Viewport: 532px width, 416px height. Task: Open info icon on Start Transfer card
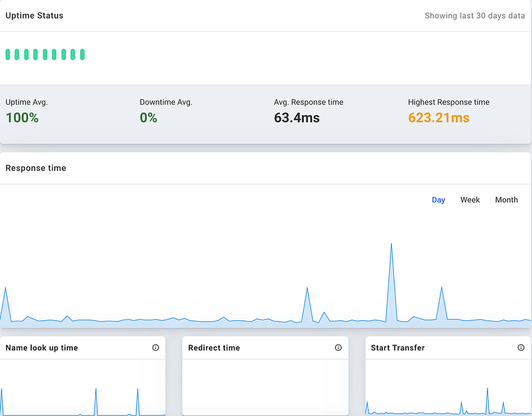521,347
